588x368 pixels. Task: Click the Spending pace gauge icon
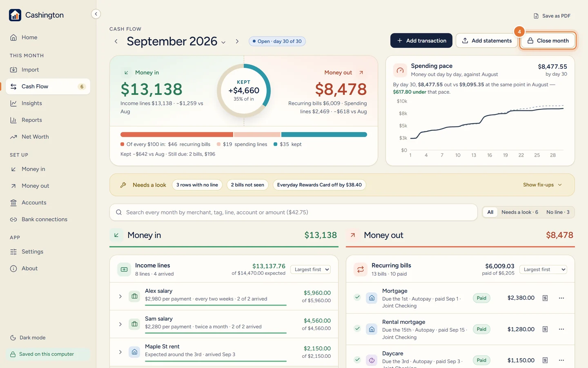pos(400,70)
